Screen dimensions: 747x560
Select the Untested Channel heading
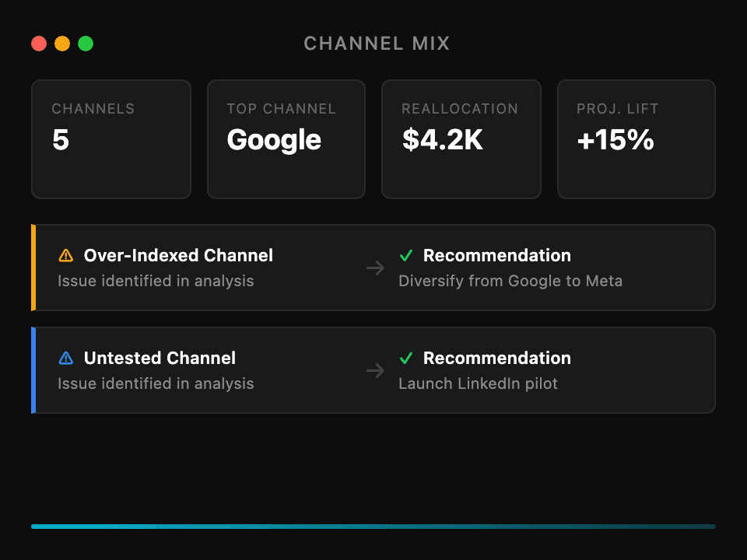pos(159,358)
